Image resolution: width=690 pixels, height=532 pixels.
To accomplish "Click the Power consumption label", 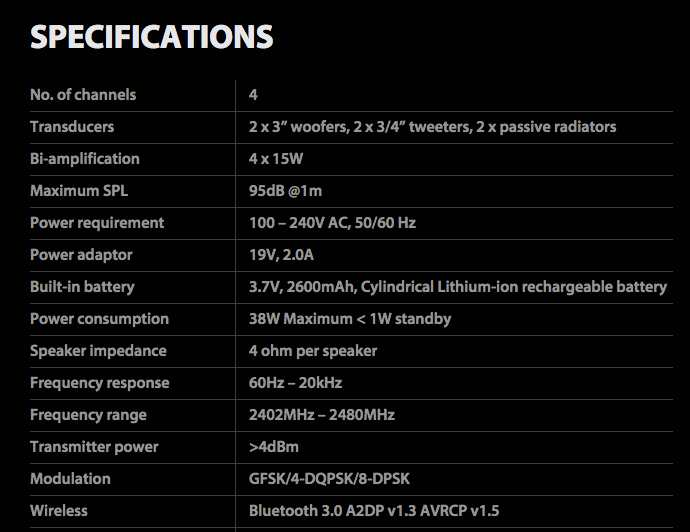I will click(x=99, y=319).
